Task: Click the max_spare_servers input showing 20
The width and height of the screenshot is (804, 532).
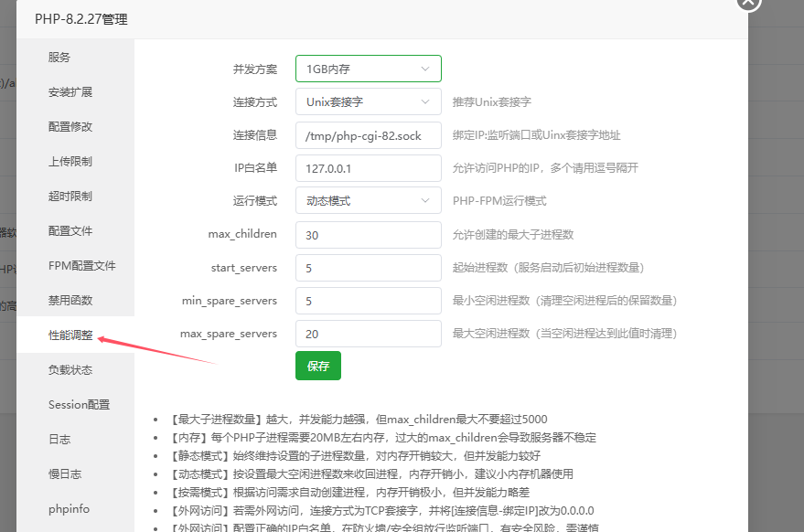Action: point(369,334)
